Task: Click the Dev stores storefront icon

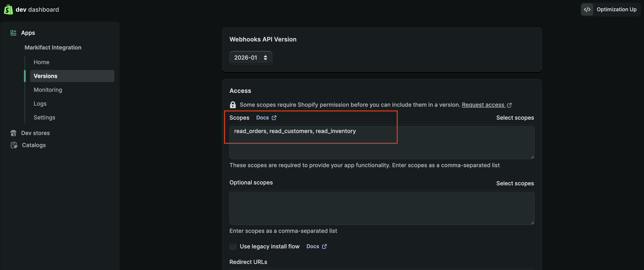Action: click(x=14, y=133)
